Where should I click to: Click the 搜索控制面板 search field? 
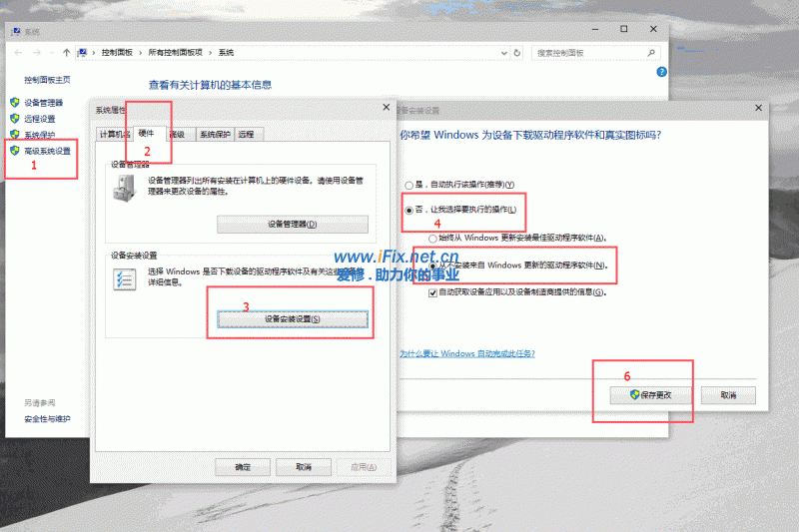(589, 52)
